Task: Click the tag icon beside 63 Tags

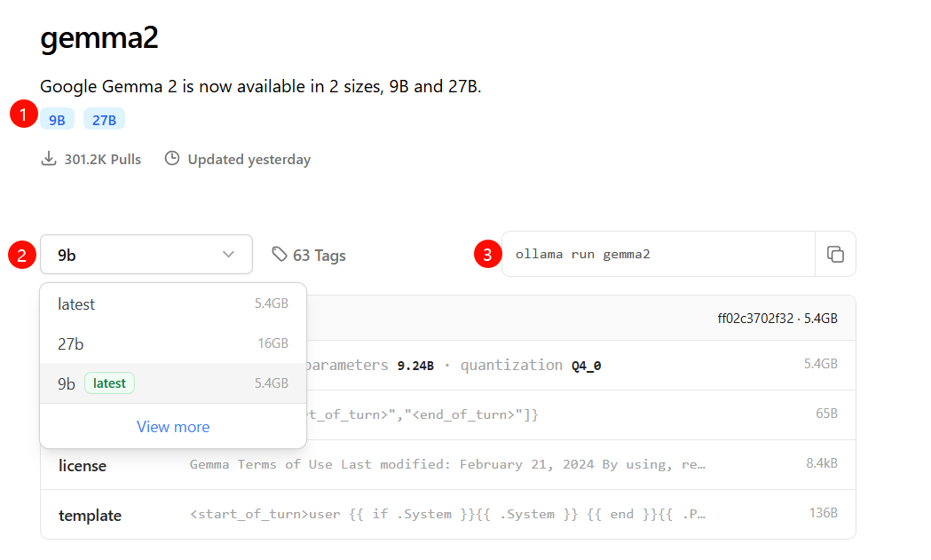Action: [279, 254]
